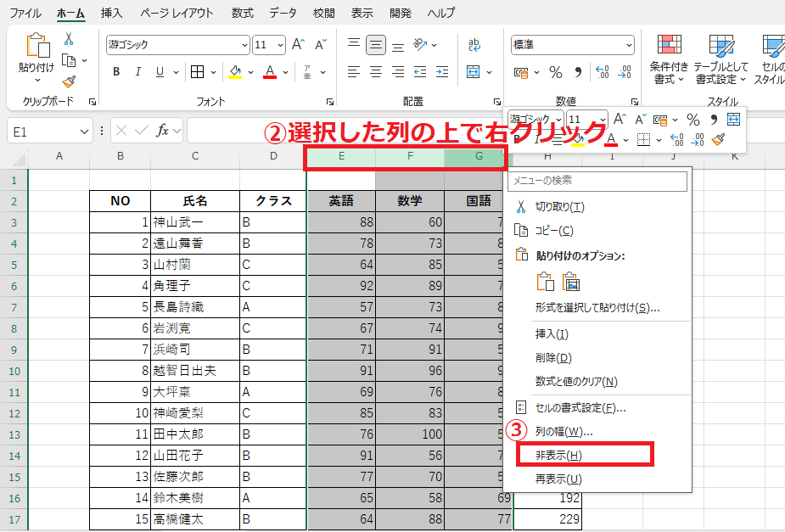Screen dimensions: 785x532
Task: Open テーブルとして書式設定 table formatting
Action: click(x=721, y=59)
